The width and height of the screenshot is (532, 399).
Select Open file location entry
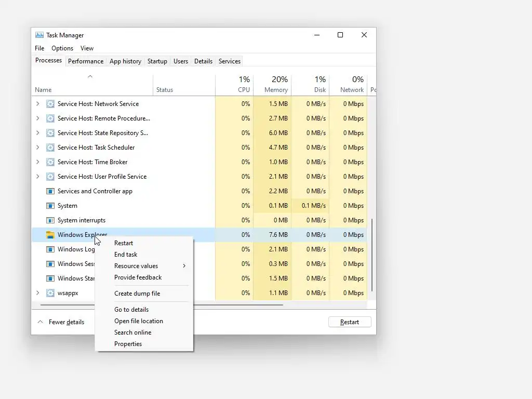144,321
